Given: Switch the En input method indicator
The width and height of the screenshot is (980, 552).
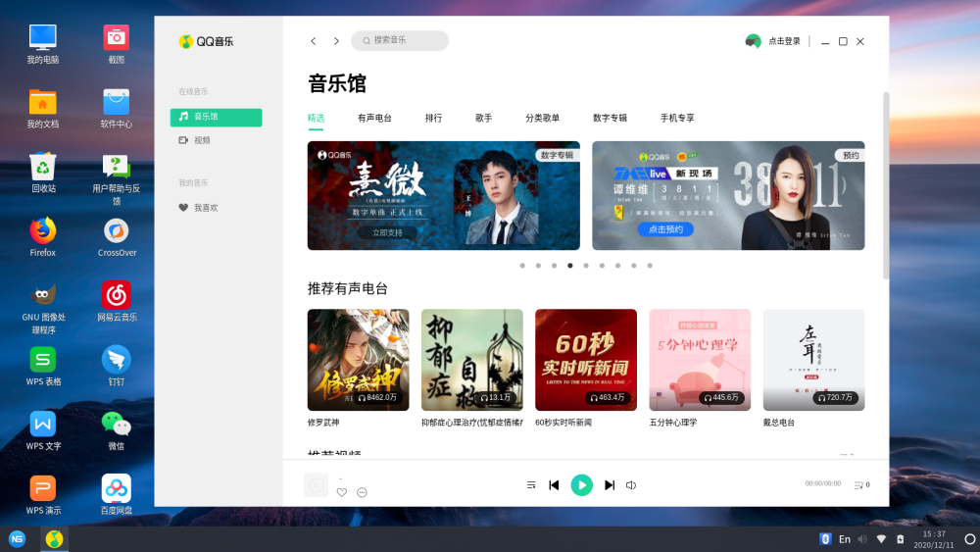Looking at the screenshot, I should point(845,539).
